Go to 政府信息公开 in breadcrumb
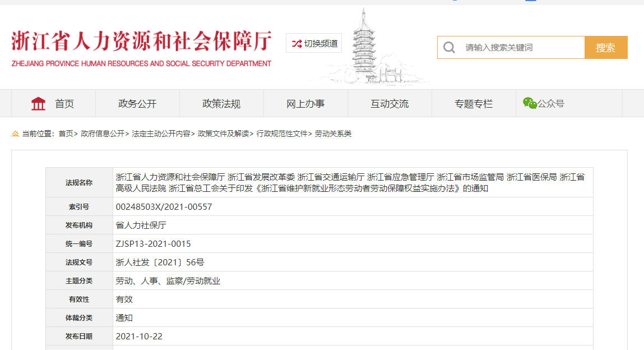Screen dimensions: 644x350 click(x=103, y=133)
